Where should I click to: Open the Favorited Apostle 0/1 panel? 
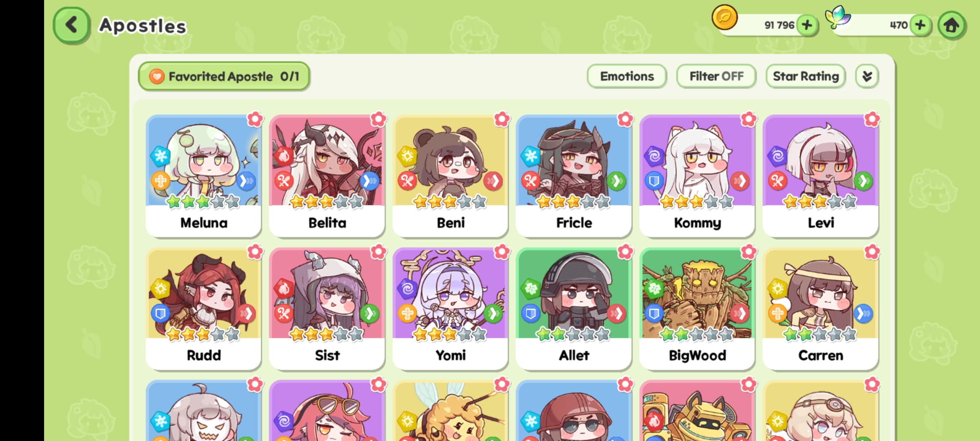click(x=224, y=76)
